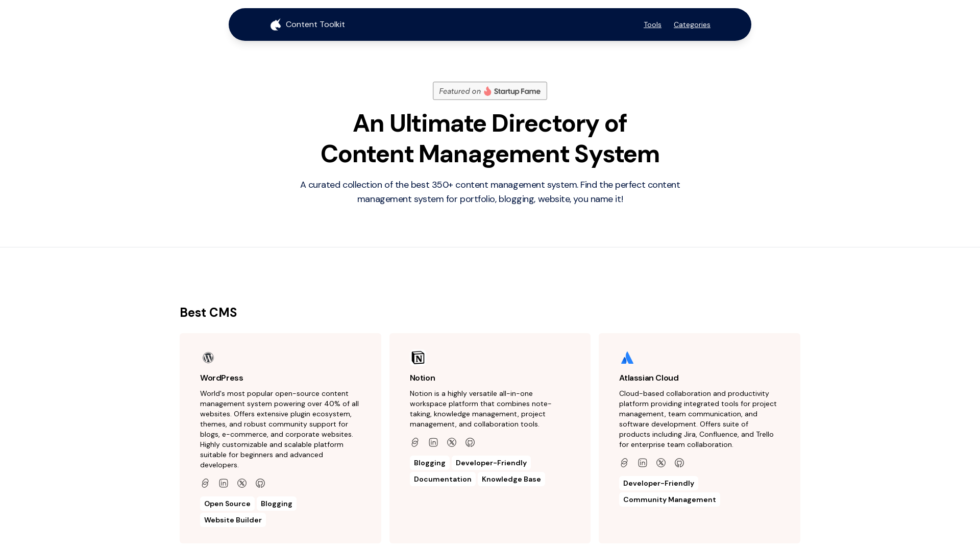
Task: Go to Categories in the navigation bar
Action: [x=692, y=24]
